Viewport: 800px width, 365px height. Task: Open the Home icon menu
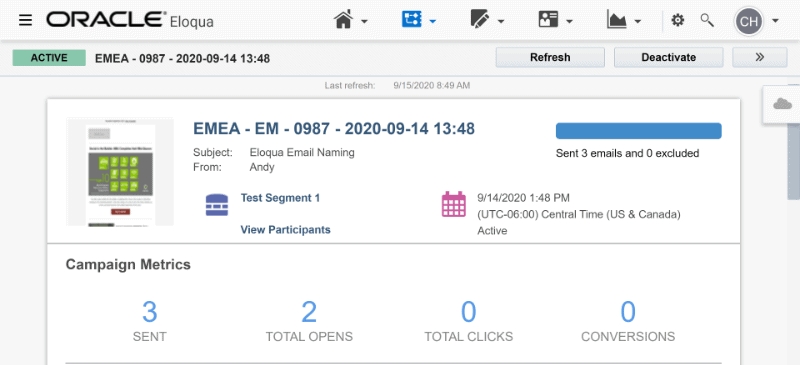344,20
